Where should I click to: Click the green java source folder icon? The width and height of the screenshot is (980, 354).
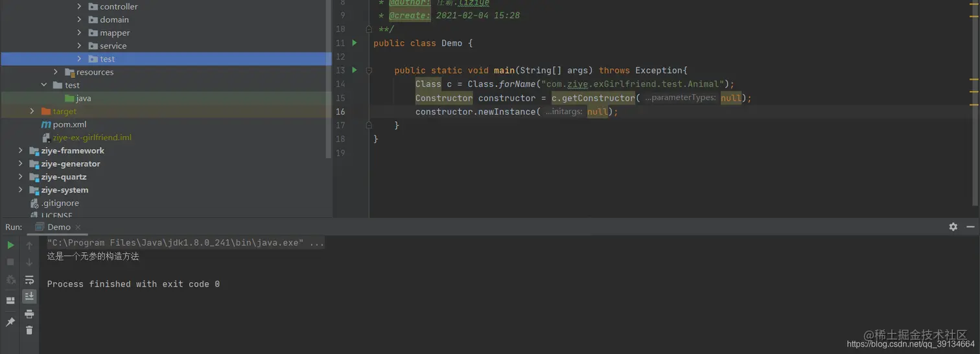point(69,99)
